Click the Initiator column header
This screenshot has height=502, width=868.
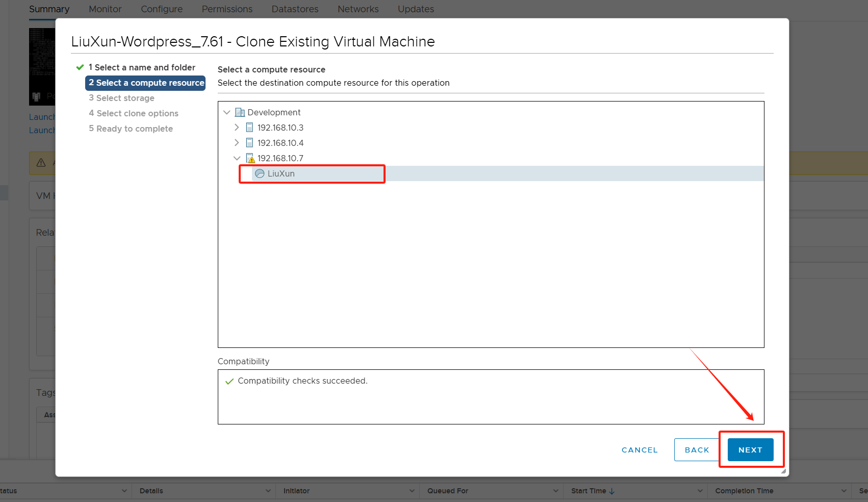click(296, 491)
